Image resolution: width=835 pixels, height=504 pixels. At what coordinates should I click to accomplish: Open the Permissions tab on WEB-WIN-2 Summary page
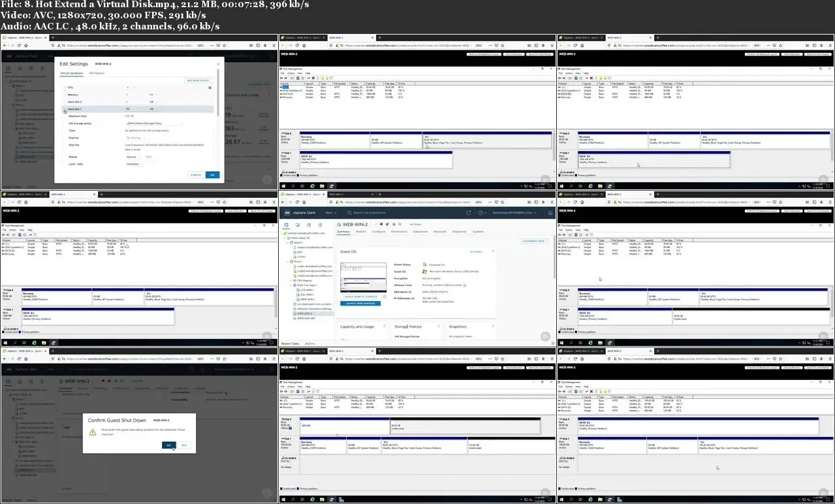tap(399, 232)
